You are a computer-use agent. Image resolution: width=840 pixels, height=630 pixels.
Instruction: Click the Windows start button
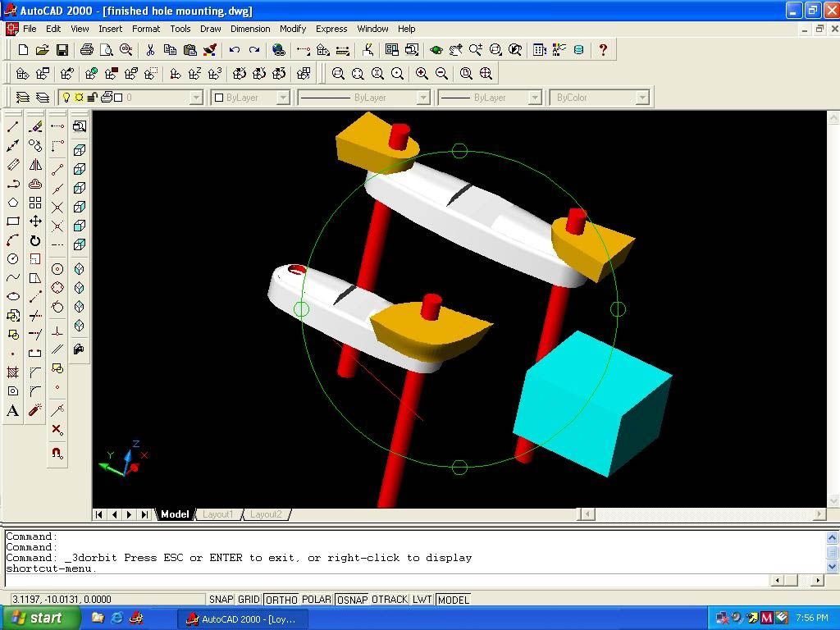(40, 618)
